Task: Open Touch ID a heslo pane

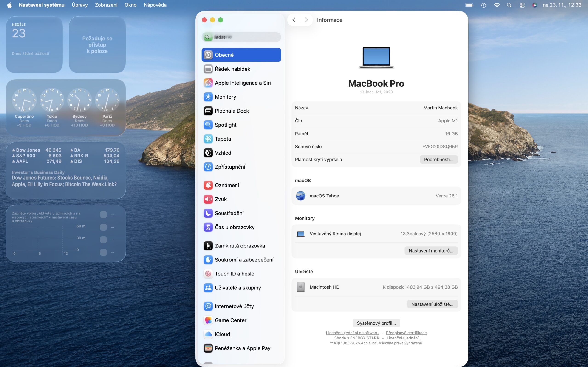Action: coord(234,274)
